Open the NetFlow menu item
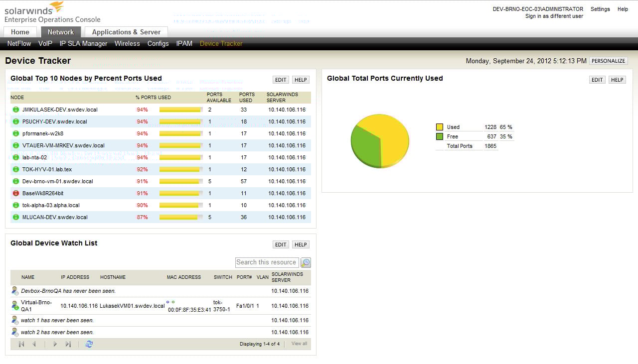Viewport: 638px width, 364px height. pyautogui.click(x=19, y=44)
